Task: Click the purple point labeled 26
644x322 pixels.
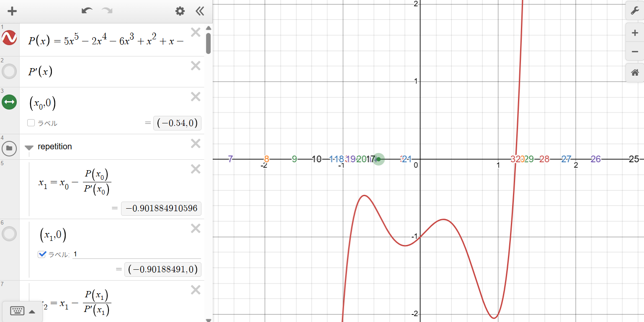Action: (x=596, y=159)
